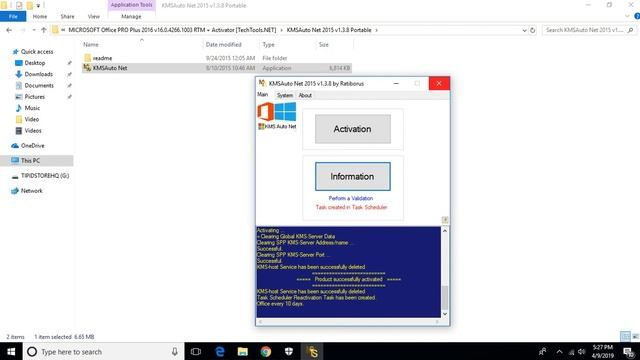Viewport: 640px width, 360px height.
Task: Open the Videos folder in the sidebar
Action: [33, 131]
